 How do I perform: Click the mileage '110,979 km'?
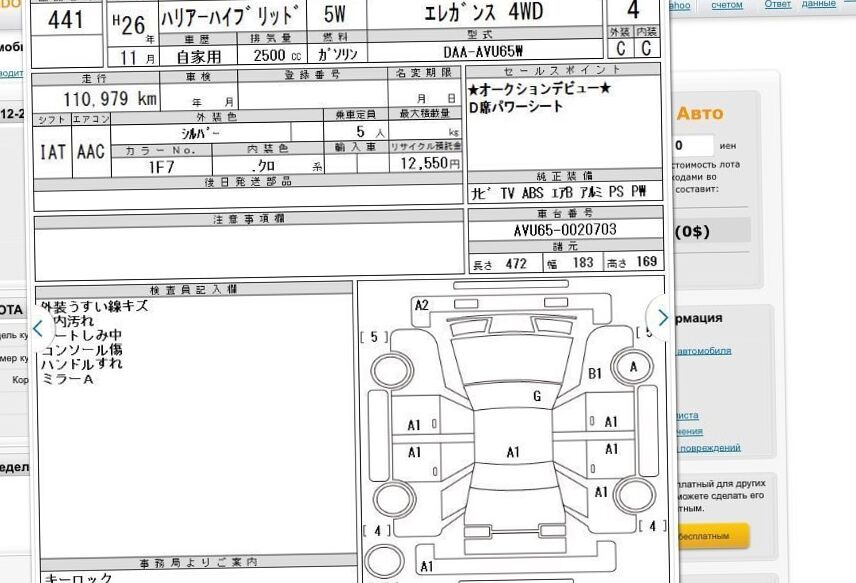click(110, 99)
